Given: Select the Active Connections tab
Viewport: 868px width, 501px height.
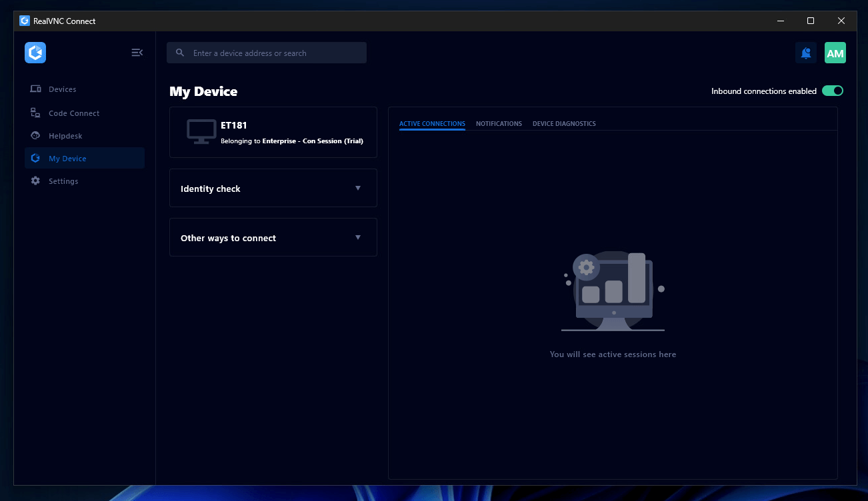Looking at the screenshot, I should click(432, 124).
